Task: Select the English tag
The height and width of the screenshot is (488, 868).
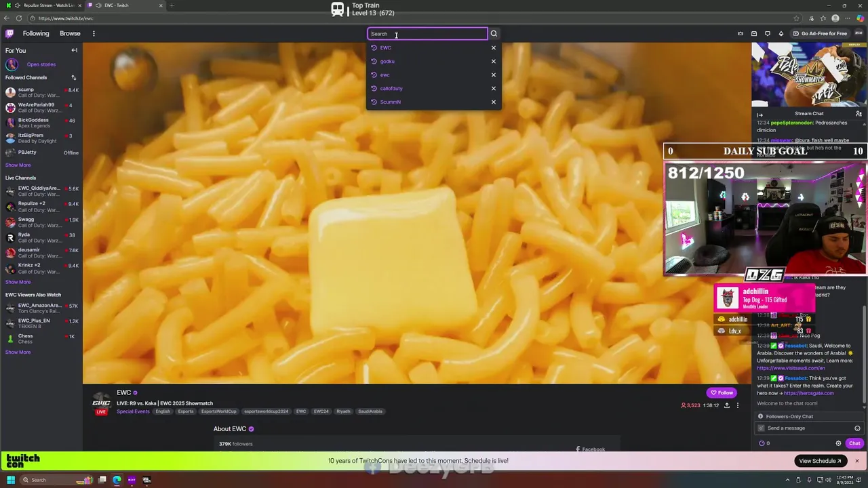Action: pos(163,411)
